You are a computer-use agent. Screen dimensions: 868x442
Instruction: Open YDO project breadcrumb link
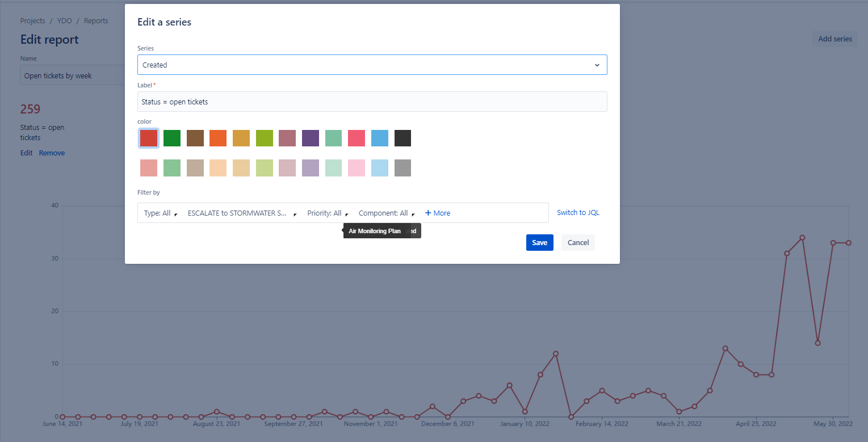tap(64, 21)
